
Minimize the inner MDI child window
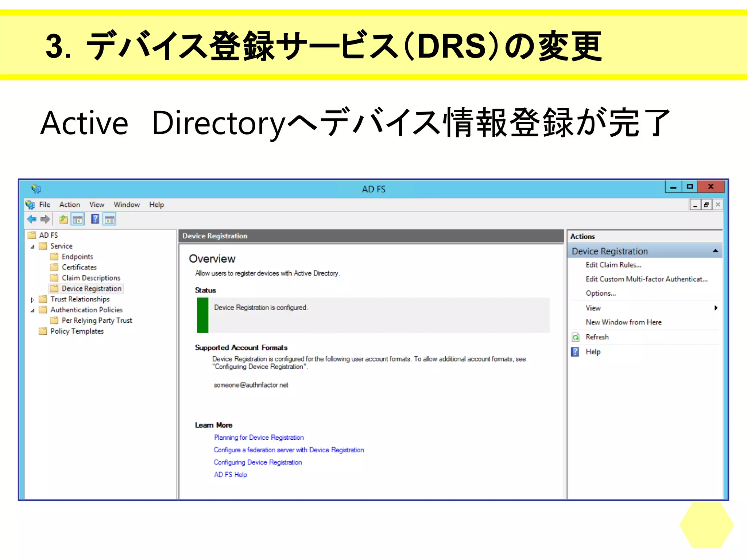[x=695, y=205]
